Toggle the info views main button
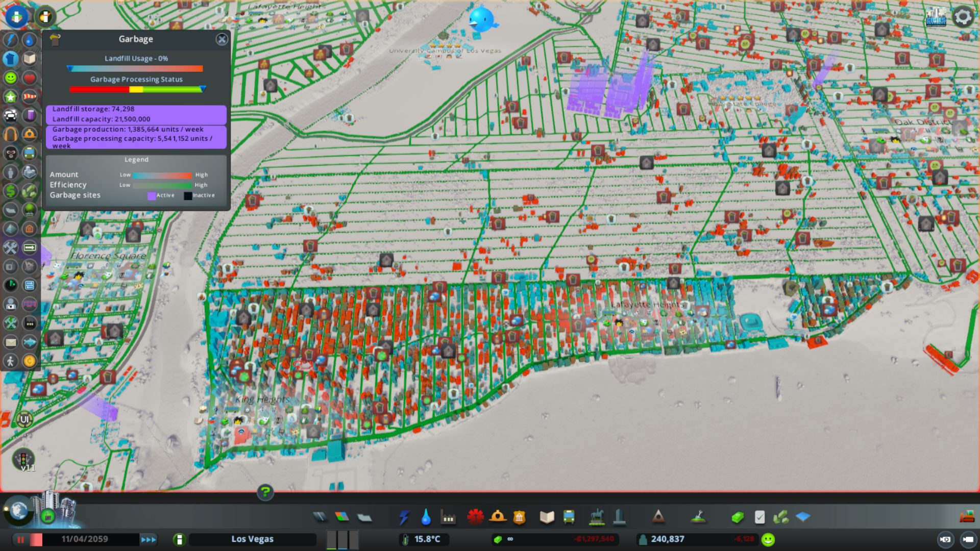The height and width of the screenshot is (551, 980). point(17,17)
